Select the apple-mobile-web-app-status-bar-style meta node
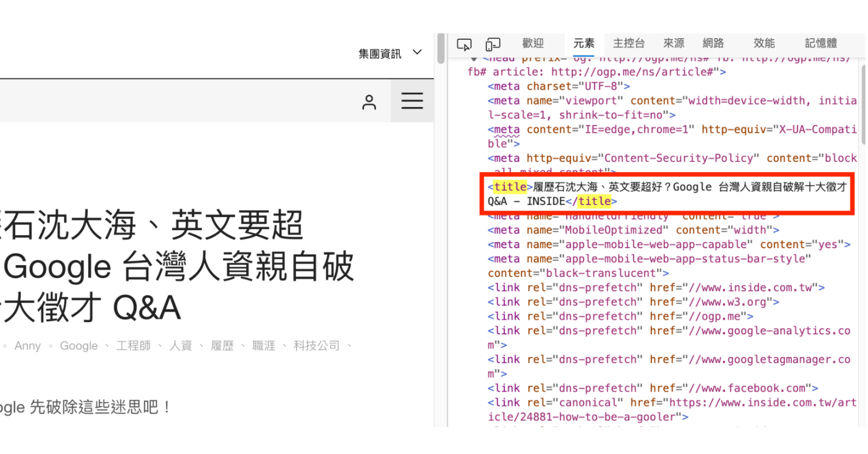Viewport: 868px width, 454px height. (x=649, y=266)
